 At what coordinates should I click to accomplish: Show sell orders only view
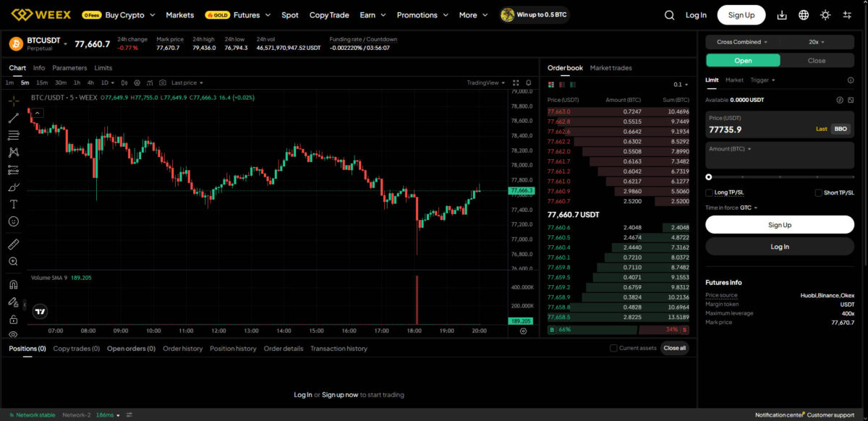(562, 85)
